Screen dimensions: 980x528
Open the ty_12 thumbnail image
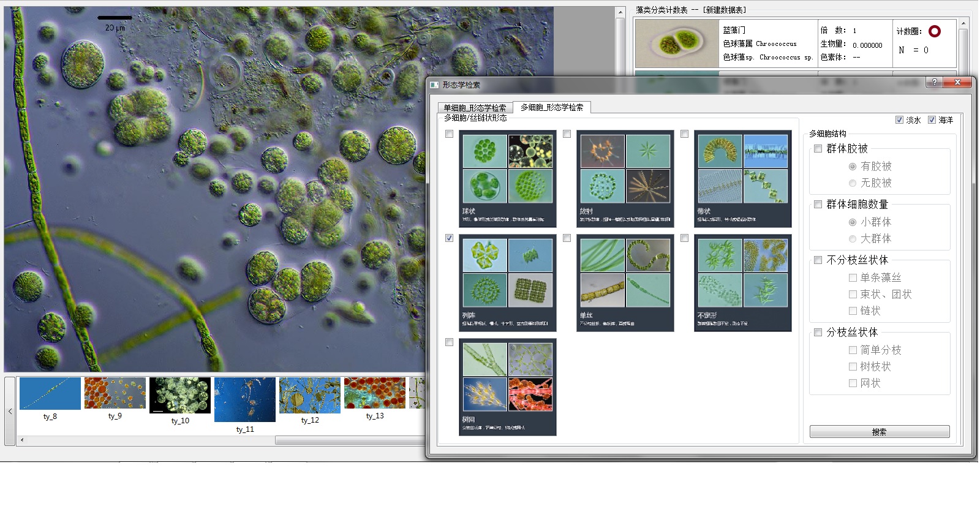tap(310, 395)
